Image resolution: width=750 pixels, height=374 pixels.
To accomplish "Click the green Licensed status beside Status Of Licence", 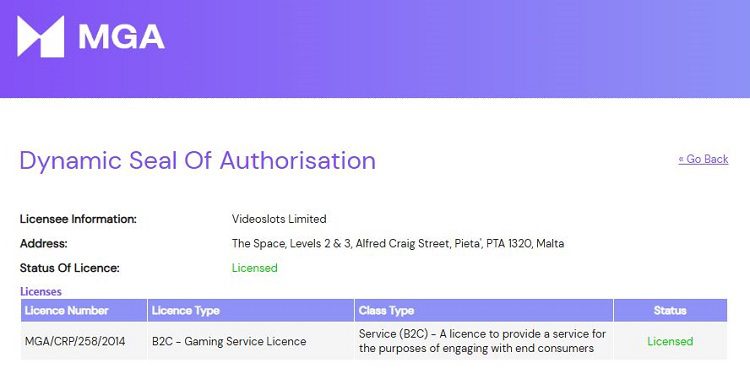I will pyautogui.click(x=254, y=268).
